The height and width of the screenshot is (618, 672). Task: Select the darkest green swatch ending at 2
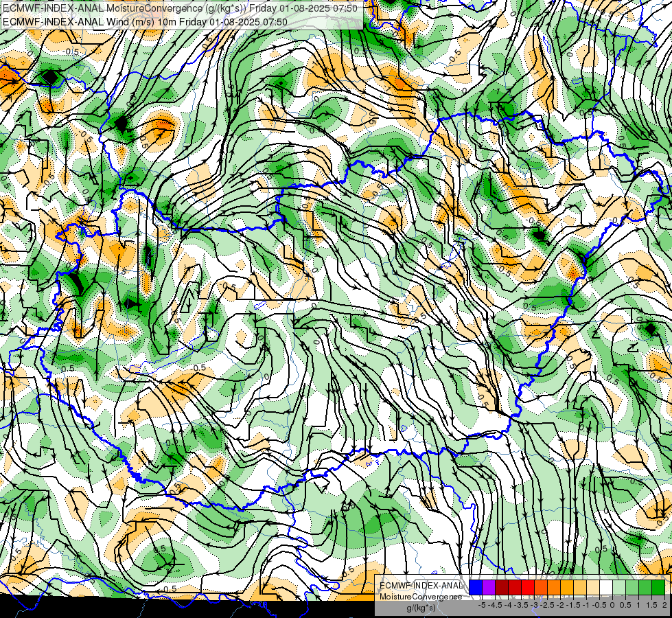[658, 587]
